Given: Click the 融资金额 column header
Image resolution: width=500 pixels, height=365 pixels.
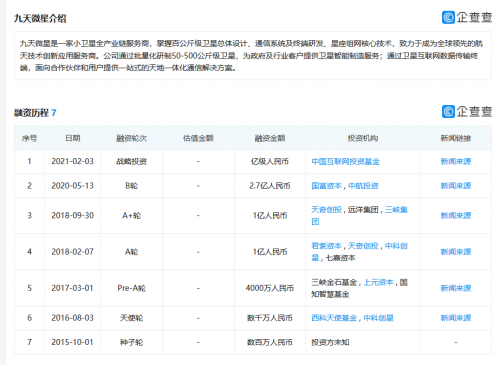Looking at the screenshot, I should pos(270,138).
